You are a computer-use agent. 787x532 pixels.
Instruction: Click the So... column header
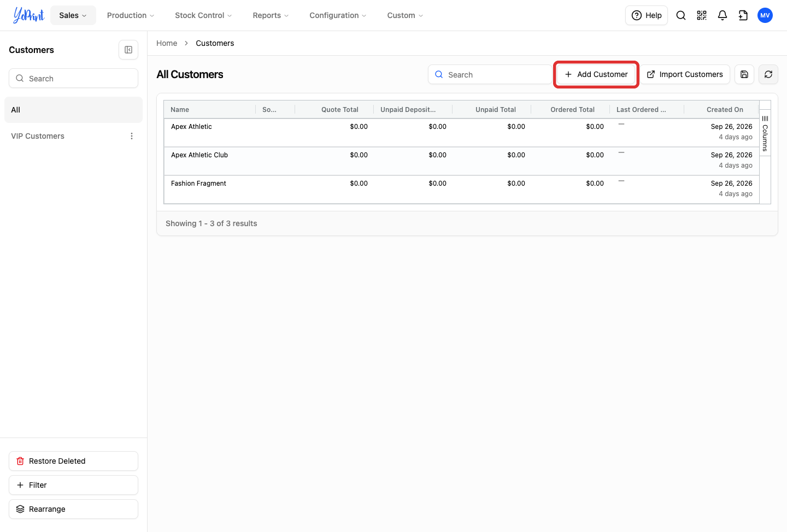click(x=275, y=110)
